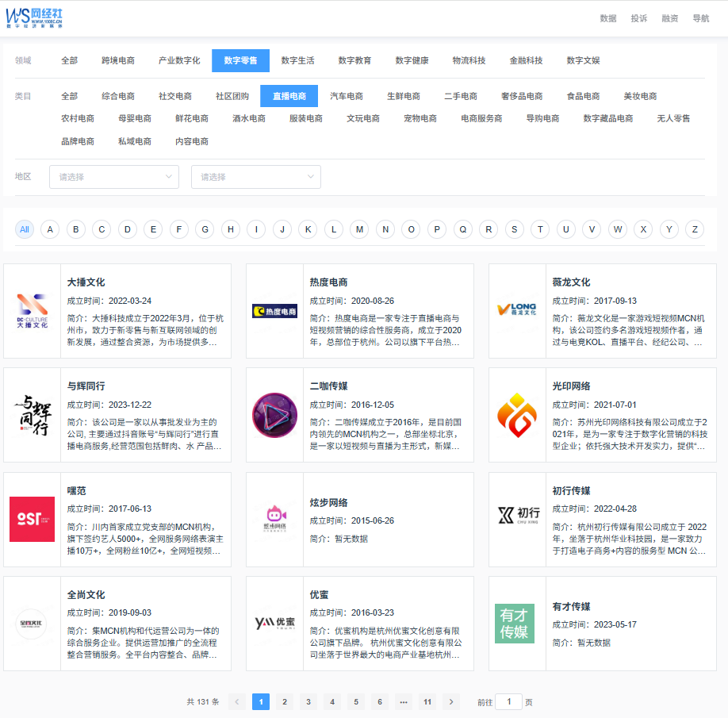Image resolution: width=728 pixels, height=718 pixels.
Task: Switch to the 产业数字化 domain
Action: click(179, 60)
